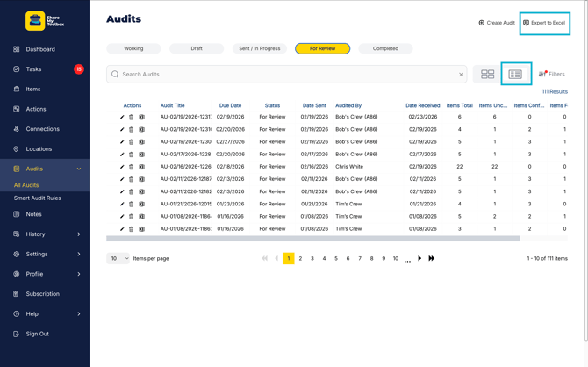The image size is (588, 367).
Task: Delete the audit due 02/27/2026
Action: [132, 142]
